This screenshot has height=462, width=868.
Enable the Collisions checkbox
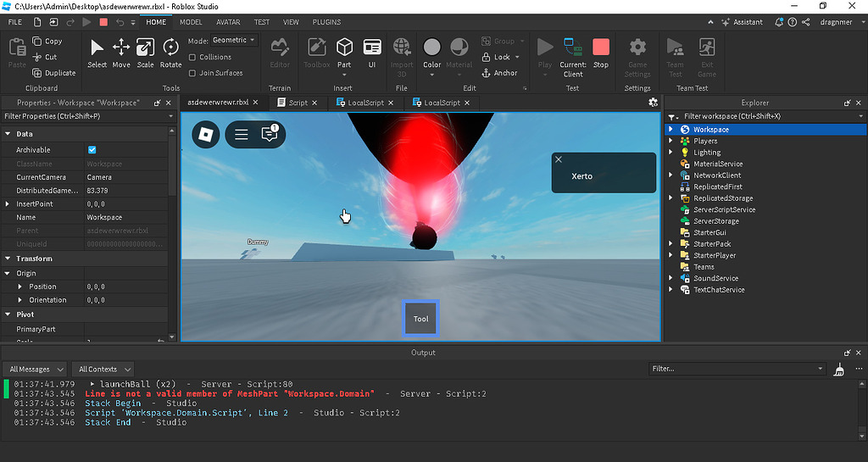tap(192, 58)
